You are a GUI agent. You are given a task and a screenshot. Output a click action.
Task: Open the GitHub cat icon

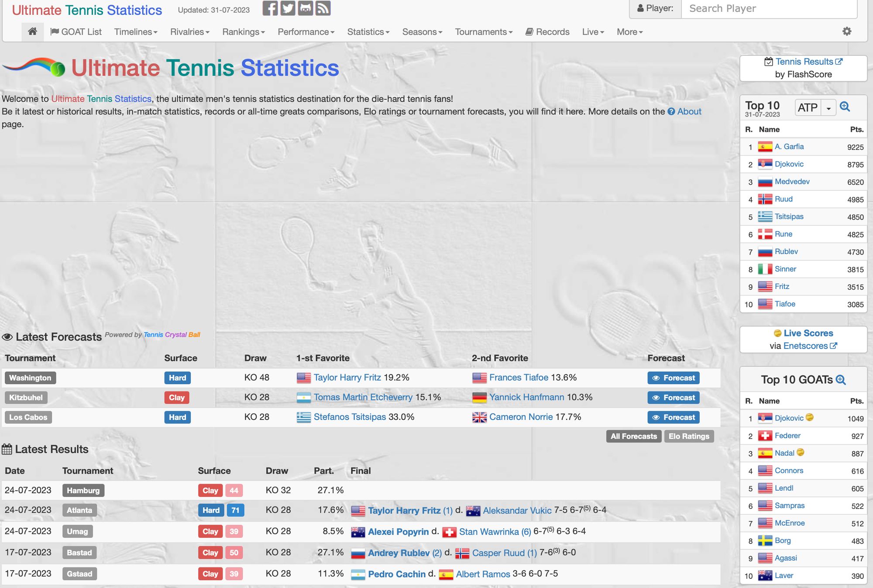pyautogui.click(x=305, y=8)
